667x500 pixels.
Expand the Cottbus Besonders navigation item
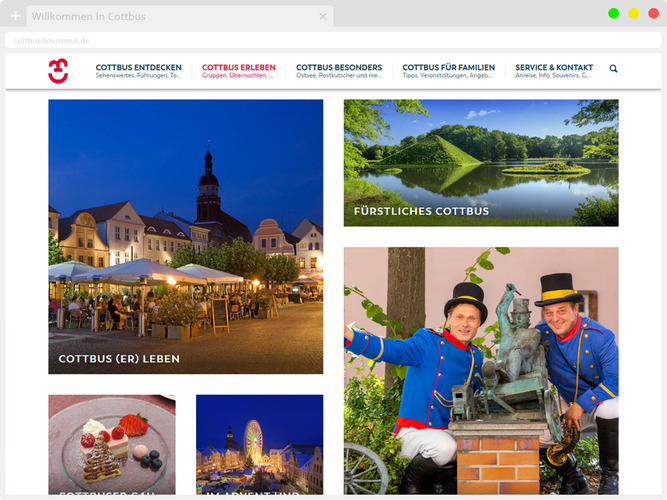click(339, 71)
